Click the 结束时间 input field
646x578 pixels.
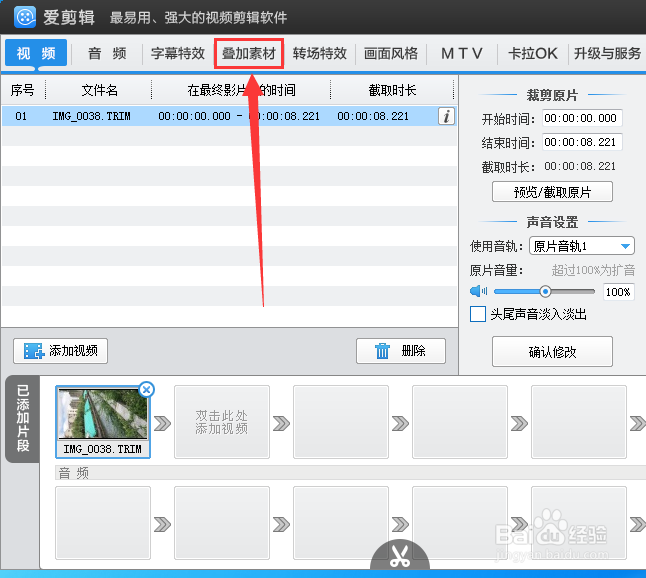tap(582, 142)
